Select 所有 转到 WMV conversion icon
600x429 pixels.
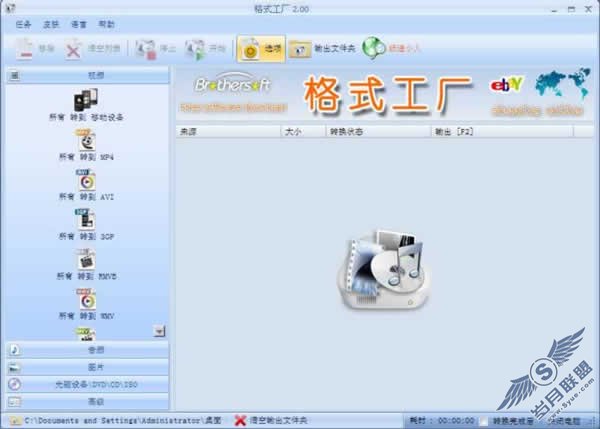point(86,300)
